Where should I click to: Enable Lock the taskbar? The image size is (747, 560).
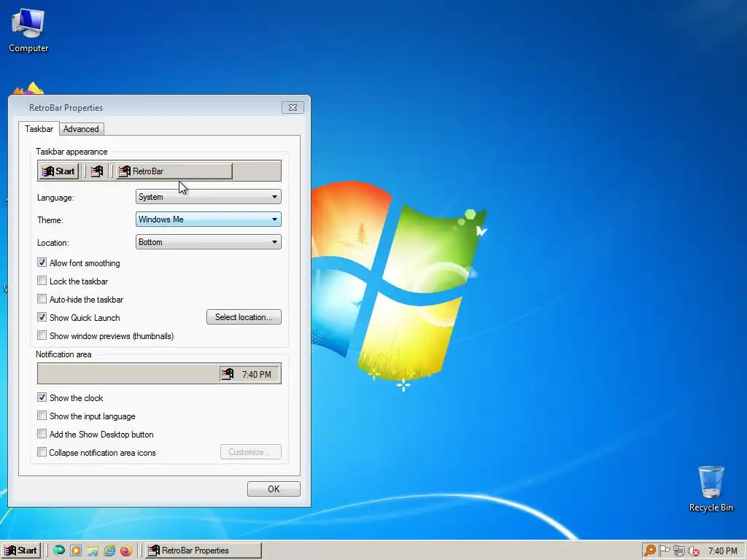coord(42,281)
